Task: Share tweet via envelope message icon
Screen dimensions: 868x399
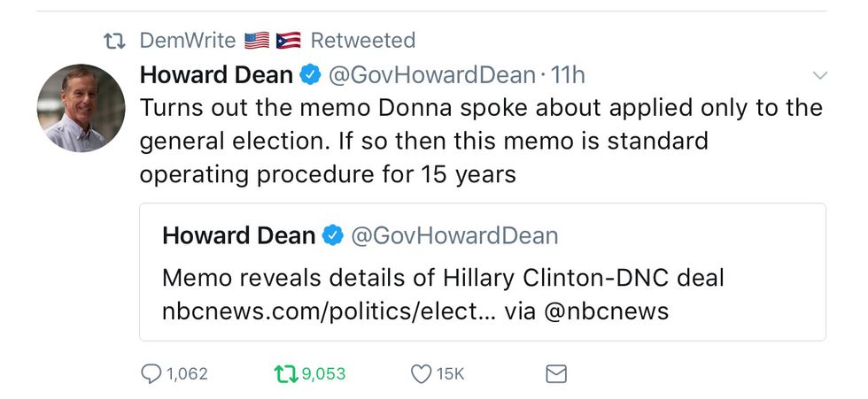Action: point(555,374)
